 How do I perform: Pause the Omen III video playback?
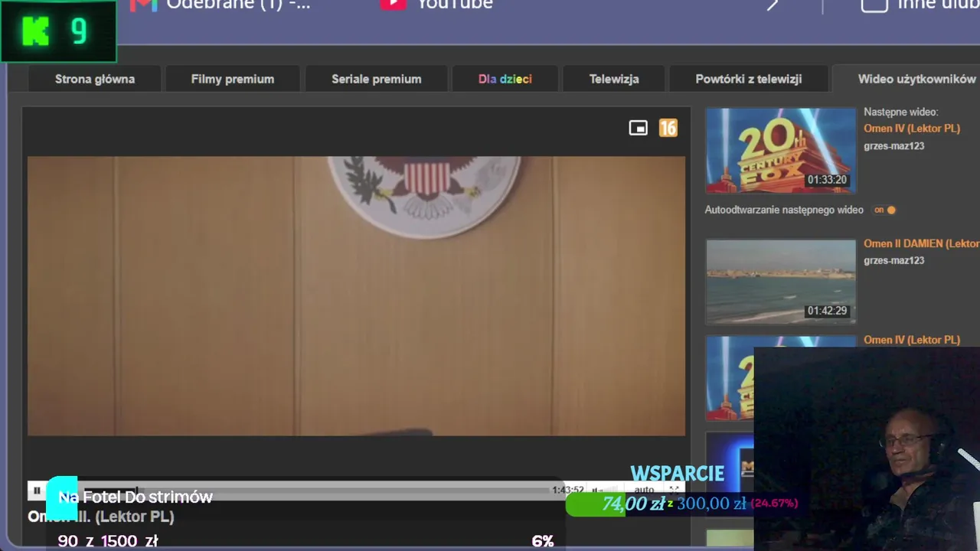[x=37, y=491]
